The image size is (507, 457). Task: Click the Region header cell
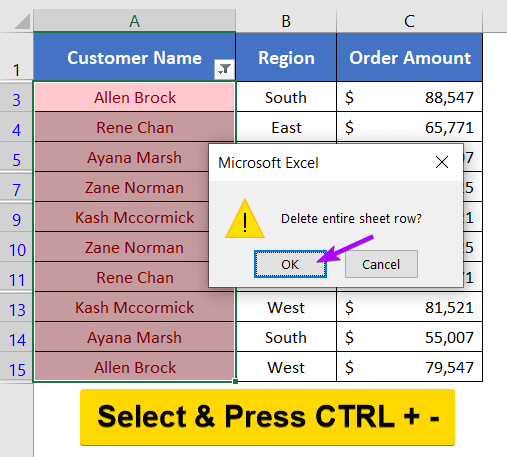coord(286,57)
